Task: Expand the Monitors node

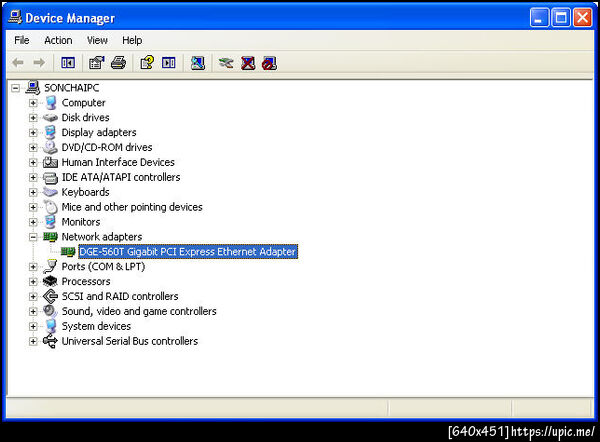Action: tap(33, 222)
